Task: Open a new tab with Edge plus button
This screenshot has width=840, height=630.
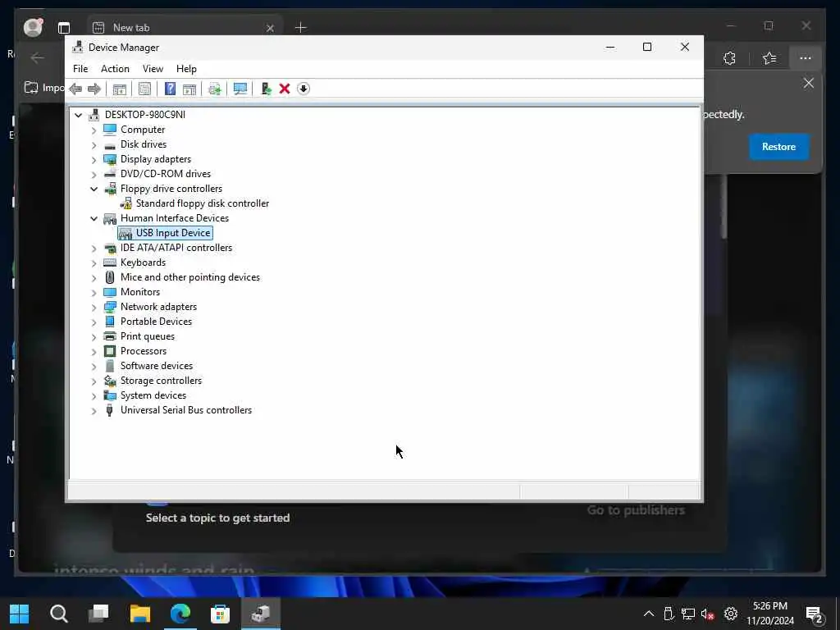Action: pyautogui.click(x=300, y=27)
